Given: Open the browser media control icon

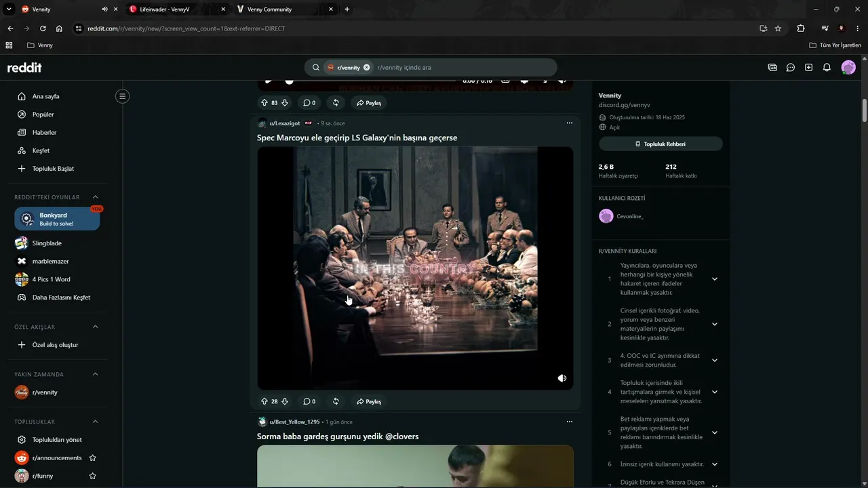Looking at the screenshot, I should point(825,28).
